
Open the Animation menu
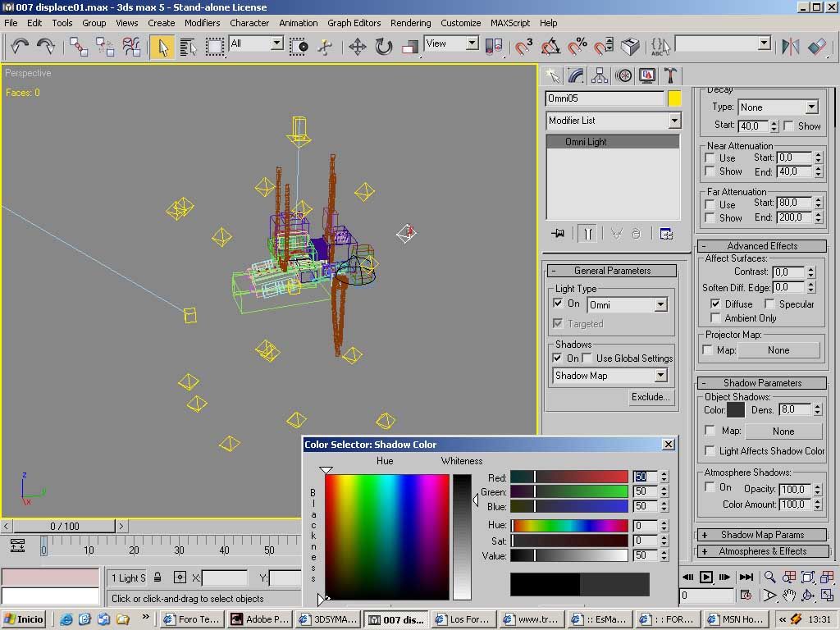click(299, 23)
